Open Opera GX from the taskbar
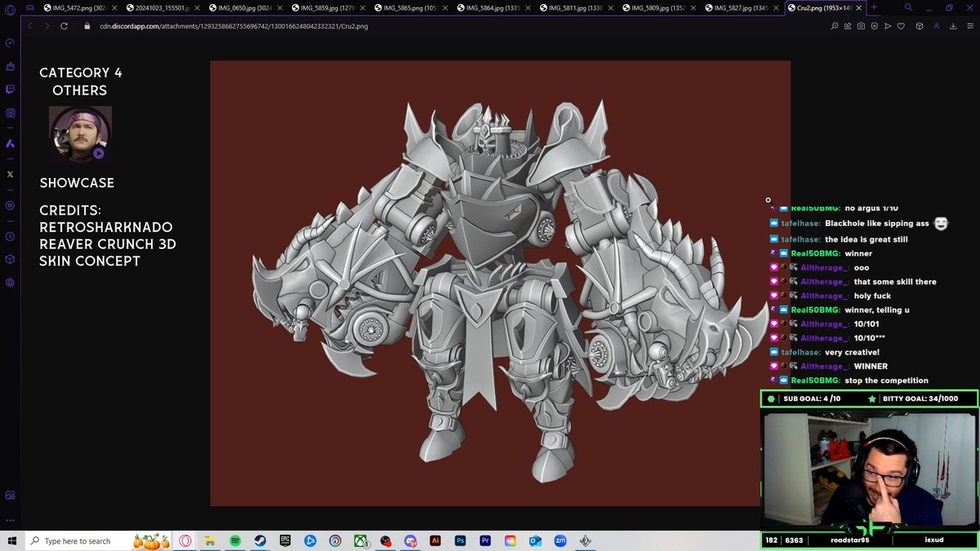This screenshot has width=980, height=551. coord(186,540)
